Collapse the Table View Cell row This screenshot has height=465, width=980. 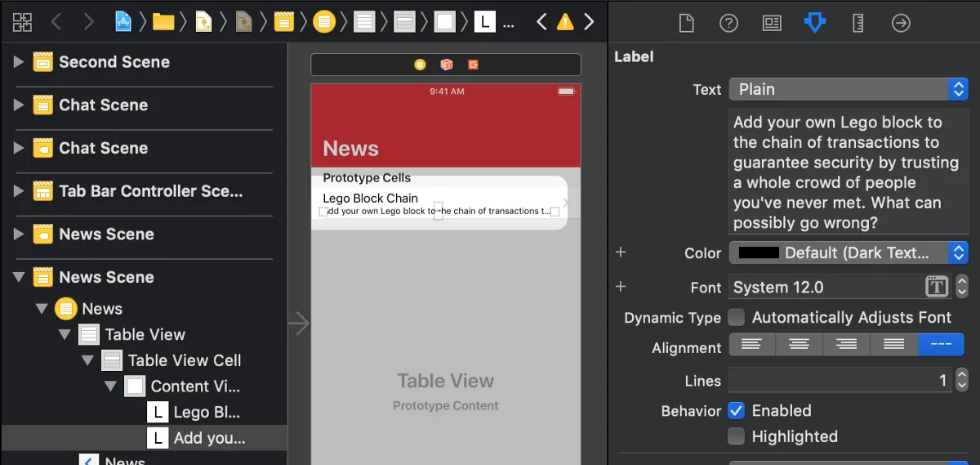(x=87, y=360)
